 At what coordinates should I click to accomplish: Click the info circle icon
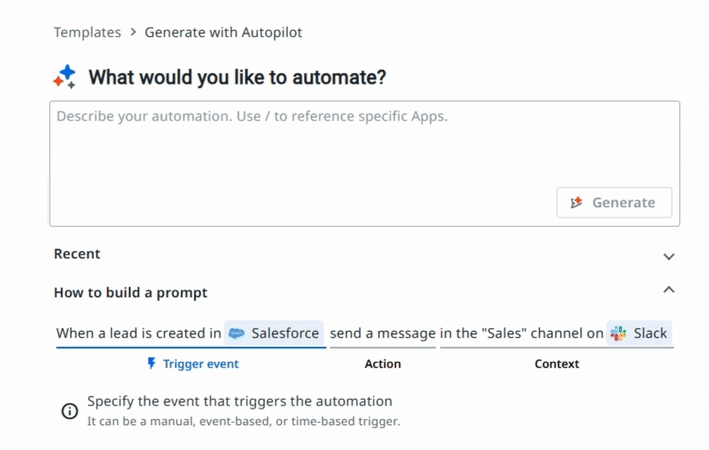[x=70, y=411]
